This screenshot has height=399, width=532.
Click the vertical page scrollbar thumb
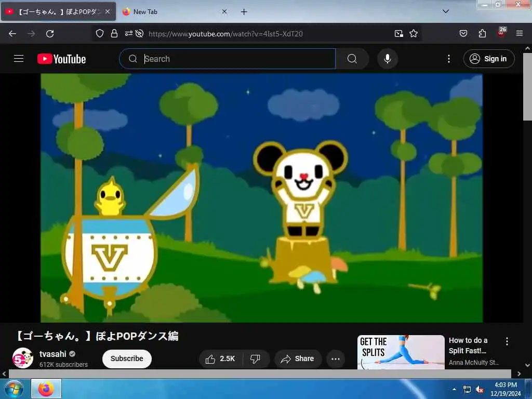pyautogui.click(x=527, y=87)
